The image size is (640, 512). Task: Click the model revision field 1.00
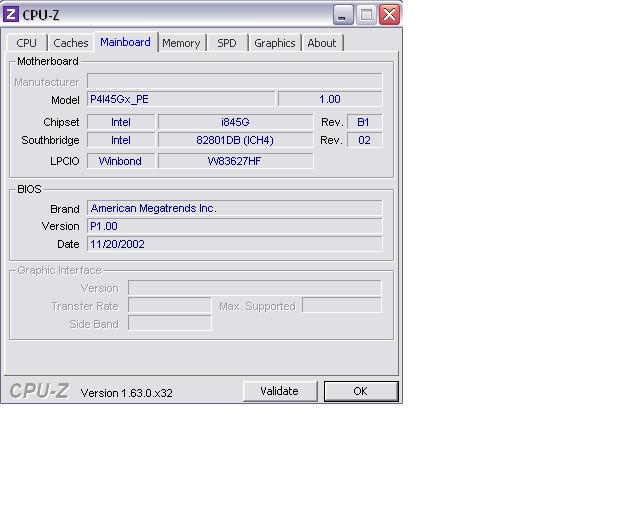(330, 99)
